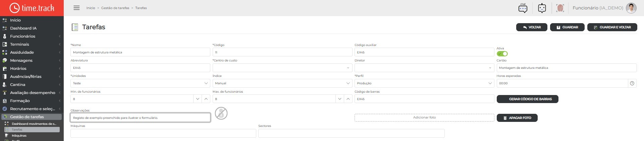Click the Código de barras input field
The image size is (644, 141).
coord(424,99)
